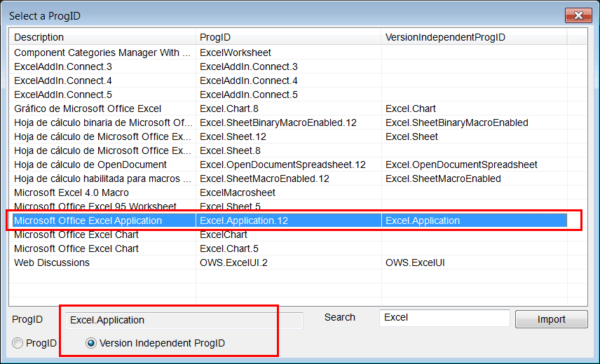Click the ExcelWorksheet ProgID cell
The width and height of the screenshot is (600, 364).
(288, 52)
